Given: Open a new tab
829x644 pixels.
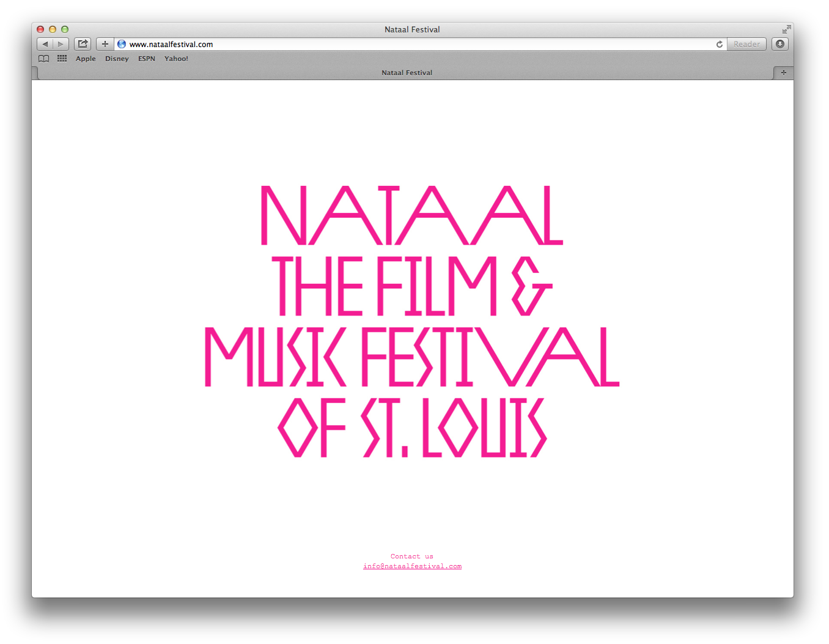Looking at the screenshot, I should coord(783,73).
